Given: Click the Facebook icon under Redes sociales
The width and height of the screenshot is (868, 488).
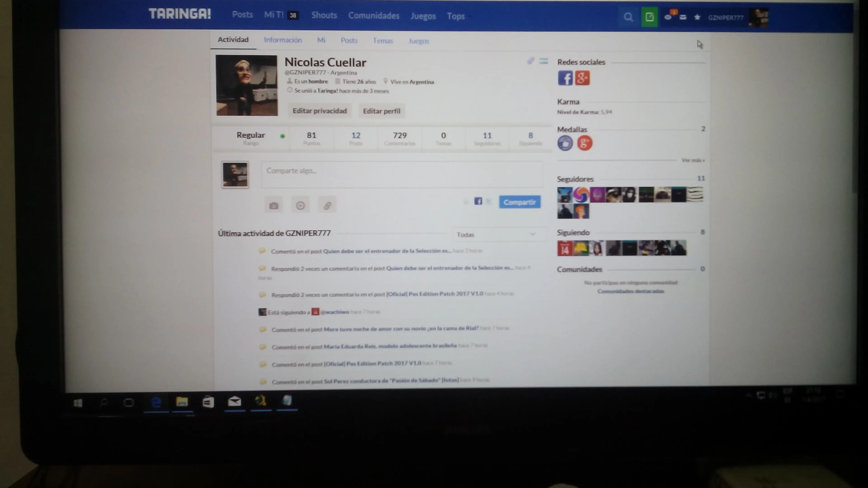Looking at the screenshot, I should pos(565,78).
